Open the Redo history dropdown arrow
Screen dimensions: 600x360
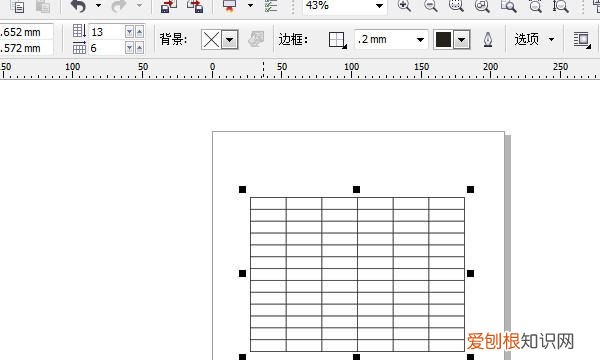click(x=139, y=5)
